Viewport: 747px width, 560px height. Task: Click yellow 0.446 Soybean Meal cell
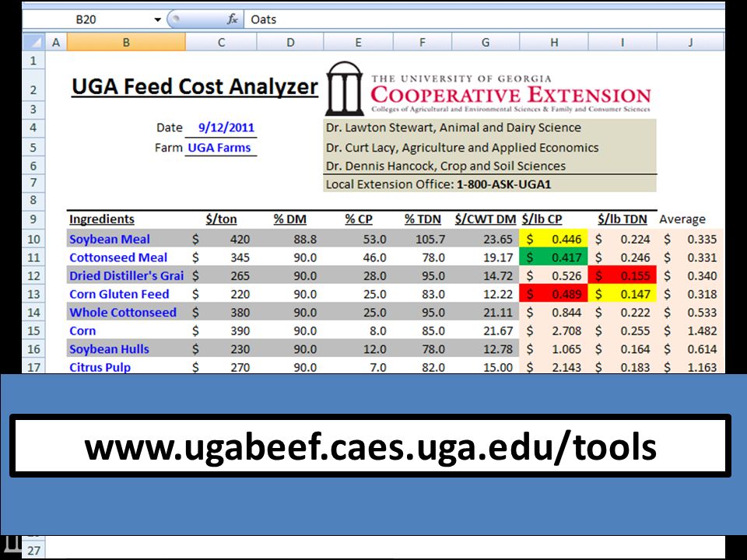pos(553,239)
